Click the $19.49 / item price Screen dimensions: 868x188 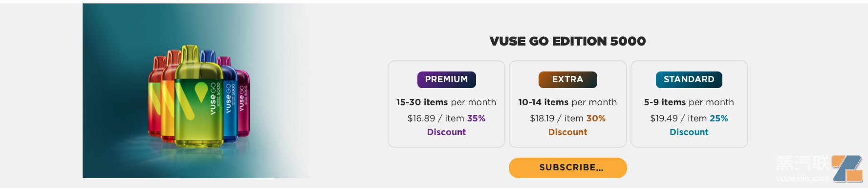coord(678,118)
